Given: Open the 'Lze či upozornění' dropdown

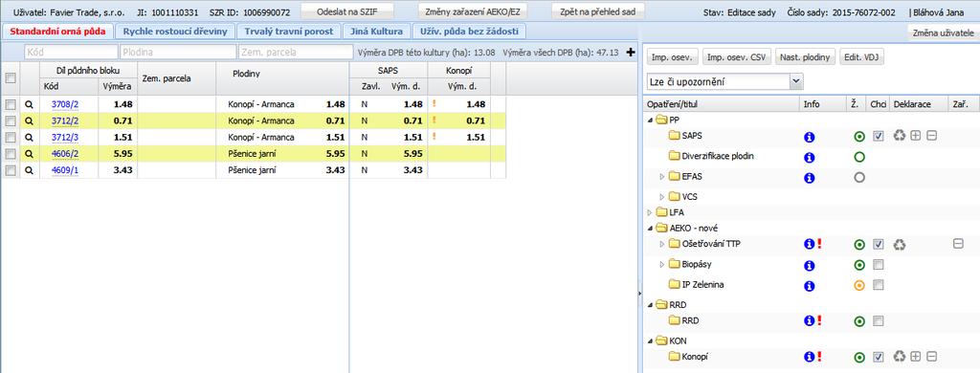Looking at the screenshot, I should pos(724,81).
